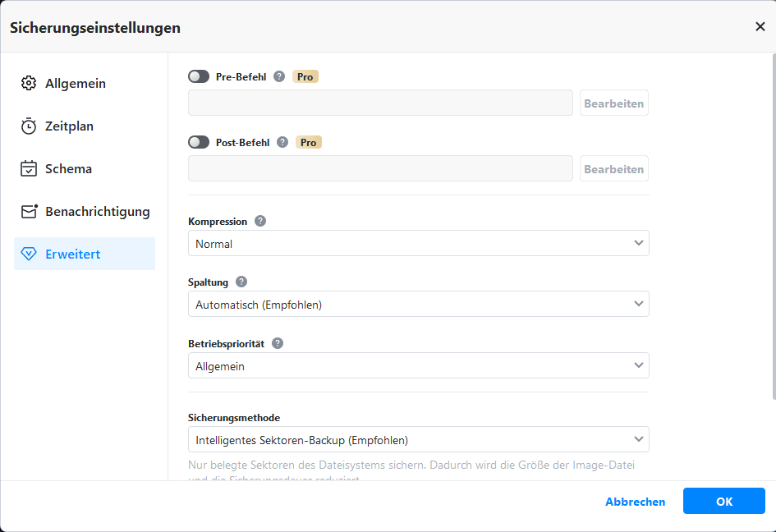Click the help icon next to Spaltung

coord(241,282)
